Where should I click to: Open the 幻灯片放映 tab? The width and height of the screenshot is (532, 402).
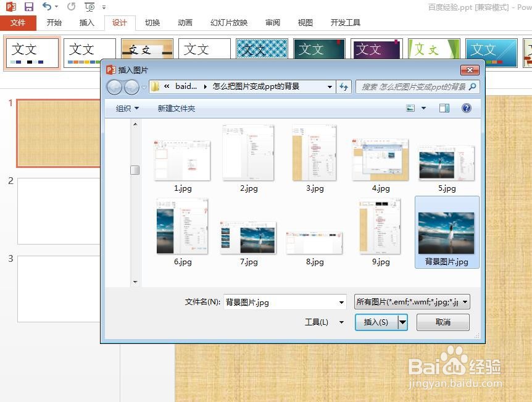[x=229, y=23]
